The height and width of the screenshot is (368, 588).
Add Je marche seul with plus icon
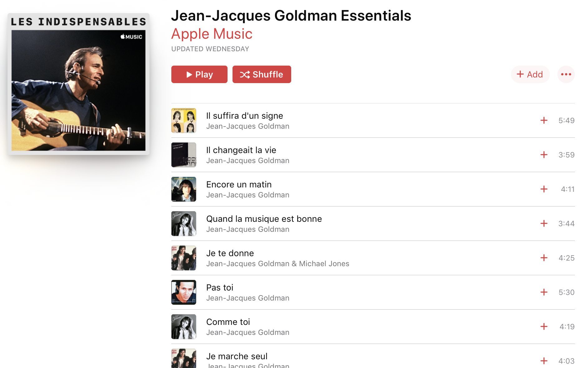click(x=544, y=361)
